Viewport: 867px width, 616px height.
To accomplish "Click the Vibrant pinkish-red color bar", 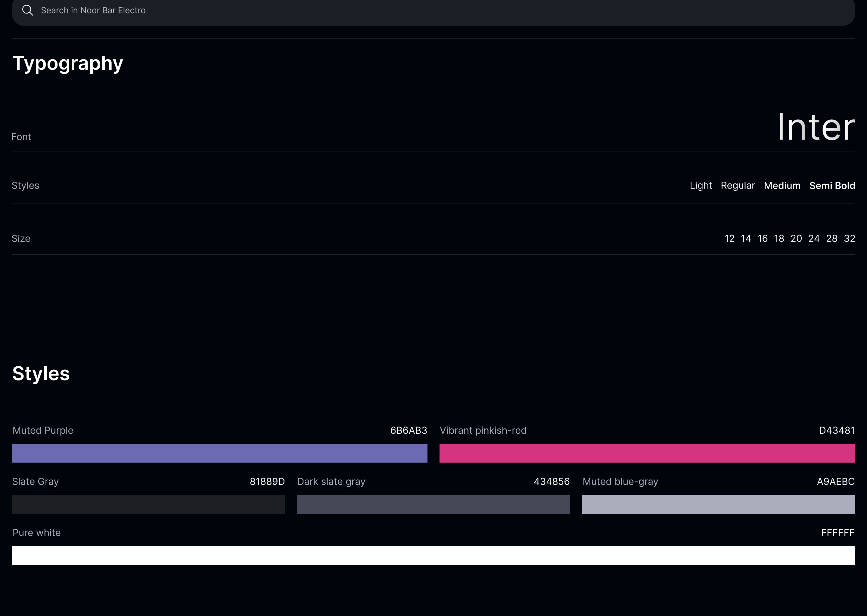I will point(647,453).
